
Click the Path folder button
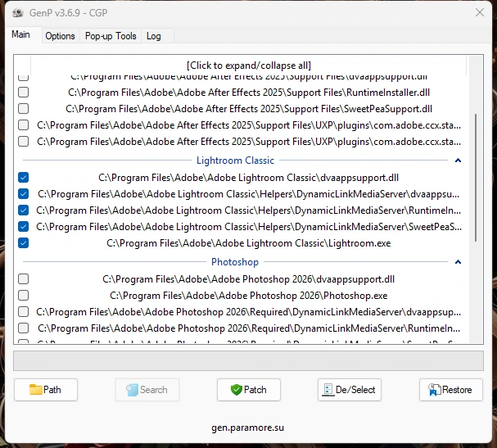point(46,390)
